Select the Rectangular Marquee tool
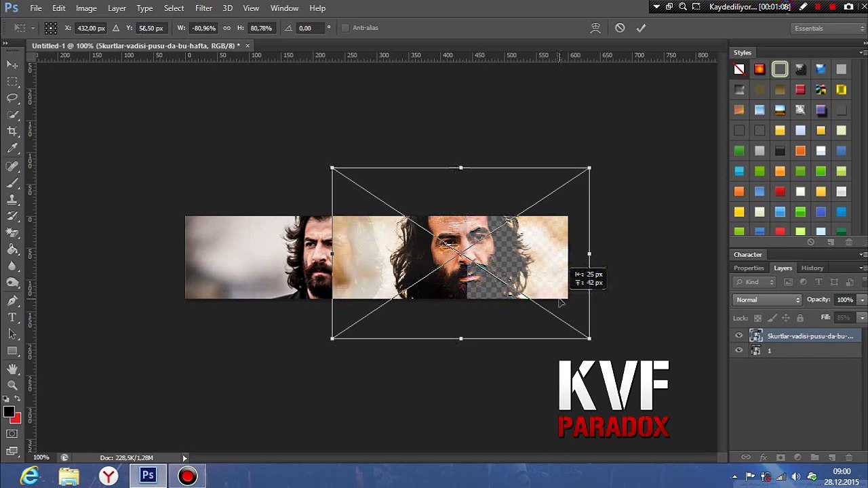 12,81
